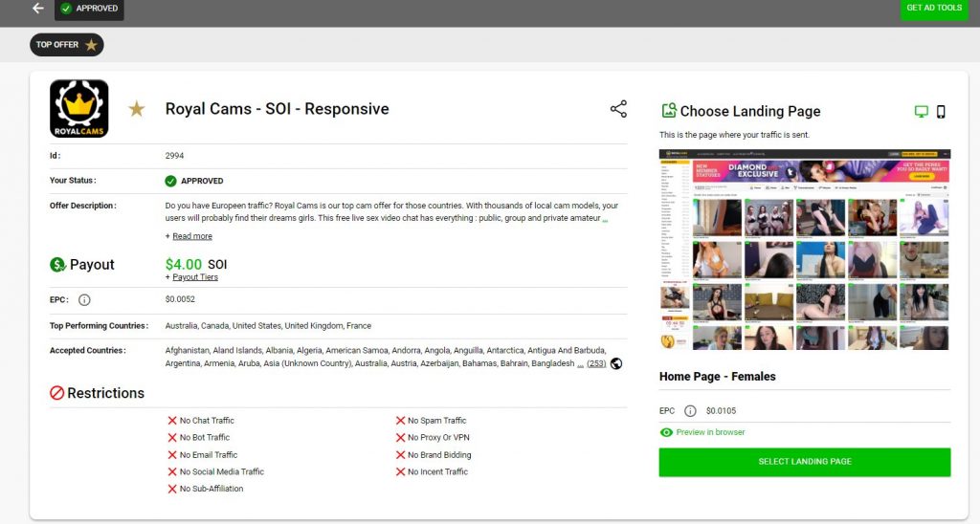Viewport: 980px width, 524px height.
Task: Click the offer Id value 2994
Action: [x=174, y=156]
